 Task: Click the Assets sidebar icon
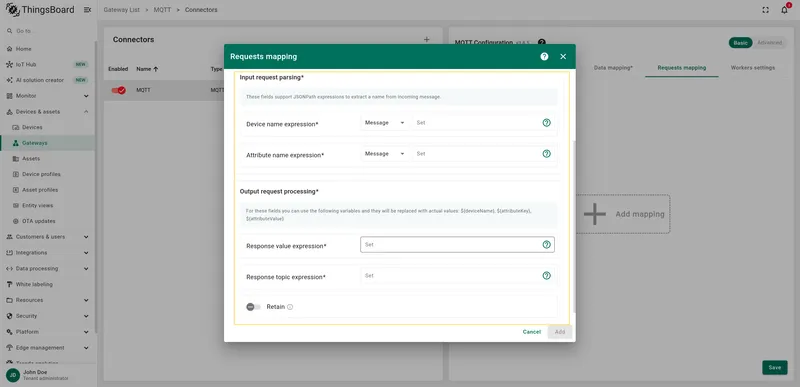[x=15, y=159]
